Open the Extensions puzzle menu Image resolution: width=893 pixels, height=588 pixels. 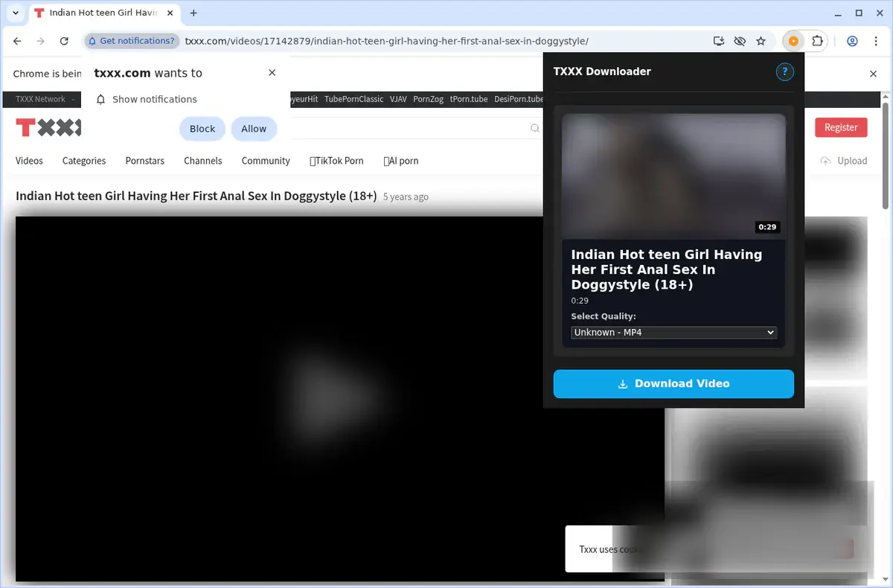point(817,41)
